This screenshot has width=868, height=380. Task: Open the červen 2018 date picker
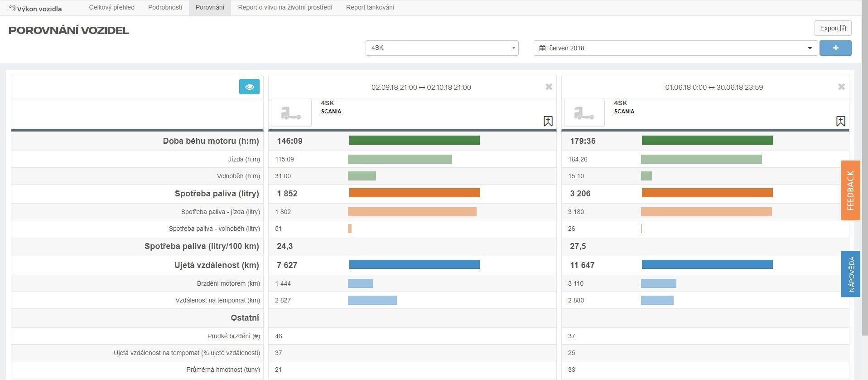[675, 48]
